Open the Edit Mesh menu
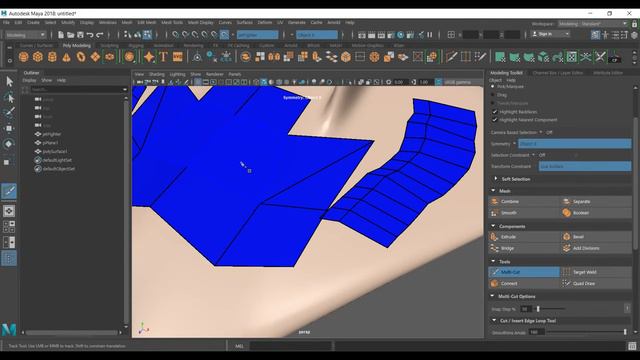The width and height of the screenshot is (640, 360). tap(147, 22)
